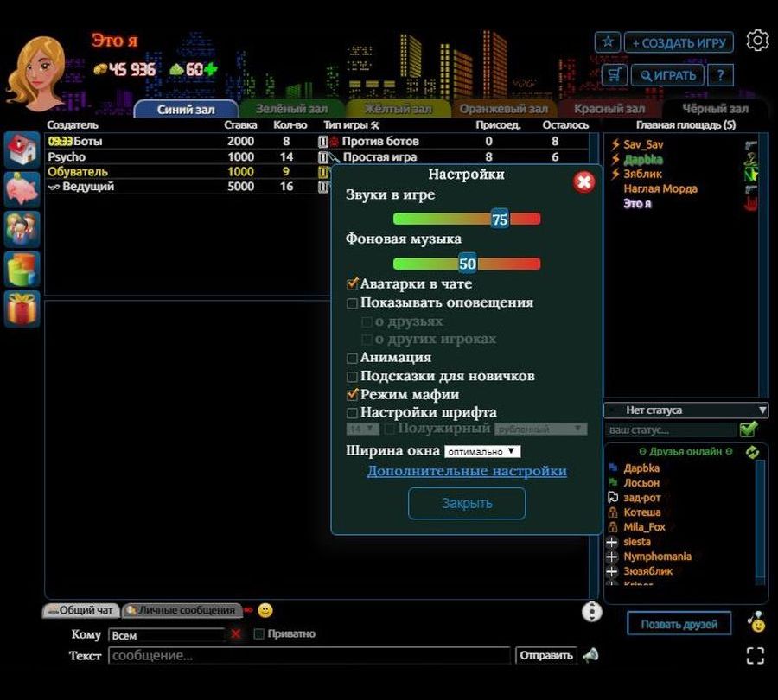Enable the Анимация checkbox
The height and width of the screenshot is (700, 778).
coord(353,358)
